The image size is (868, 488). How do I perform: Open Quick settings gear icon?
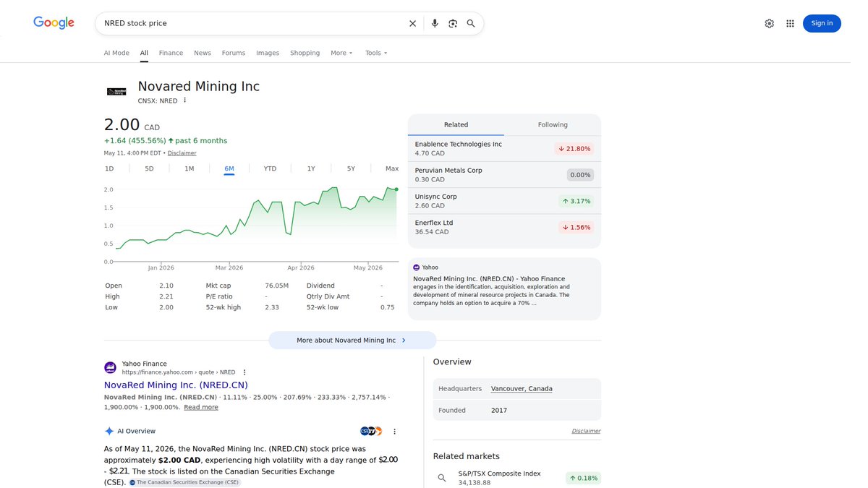click(769, 23)
